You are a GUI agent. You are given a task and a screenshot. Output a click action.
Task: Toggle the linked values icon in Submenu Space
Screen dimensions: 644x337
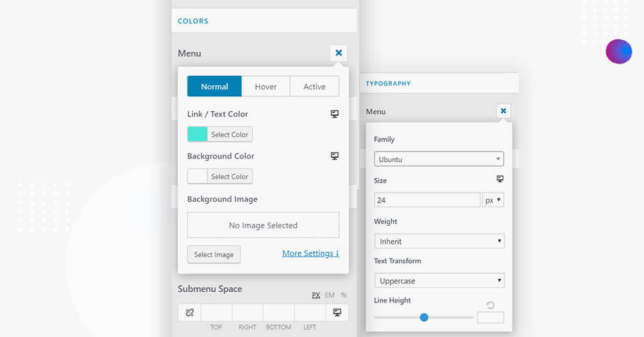(189, 312)
